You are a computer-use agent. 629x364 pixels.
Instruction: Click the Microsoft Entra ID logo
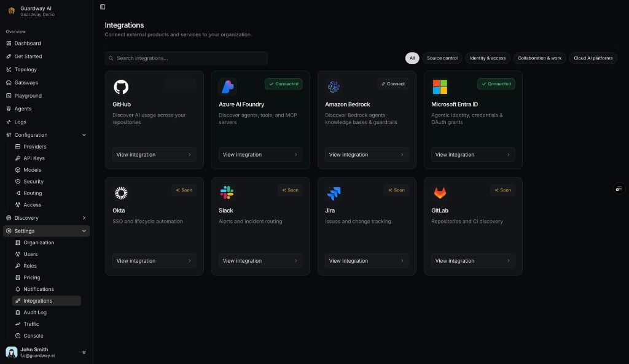tap(440, 87)
